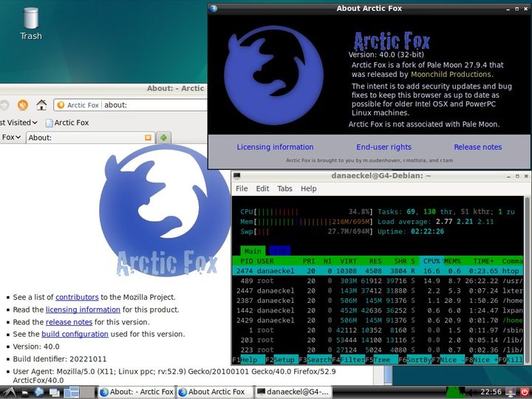Click the F6 SortBy key in htop footer

pos(415,360)
